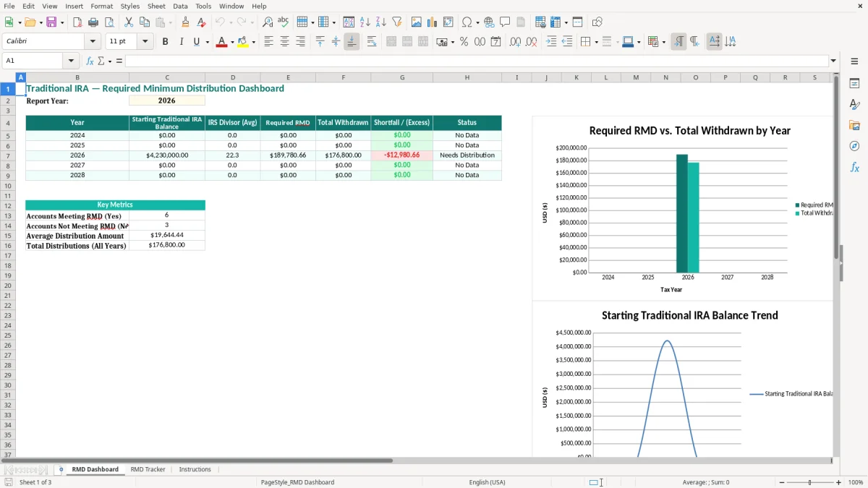
Task: Click the Increase Indent icon
Action: pyautogui.click(x=551, y=42)
